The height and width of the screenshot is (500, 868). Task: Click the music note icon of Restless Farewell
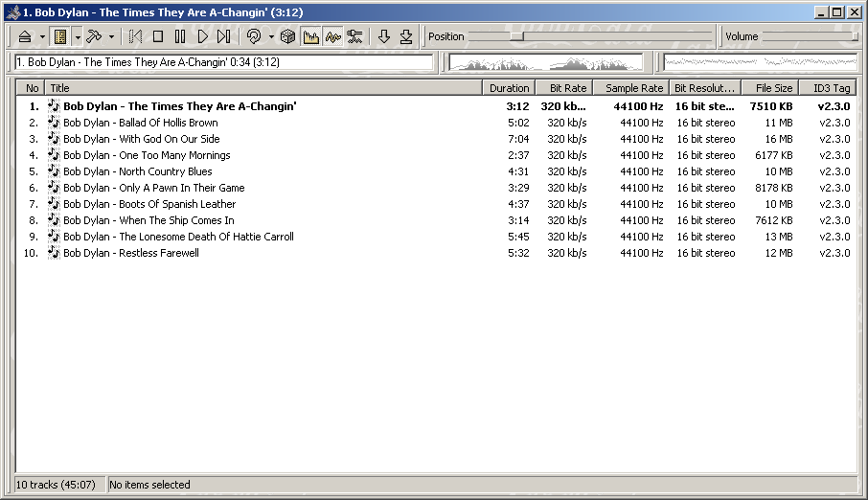(54, 253)
